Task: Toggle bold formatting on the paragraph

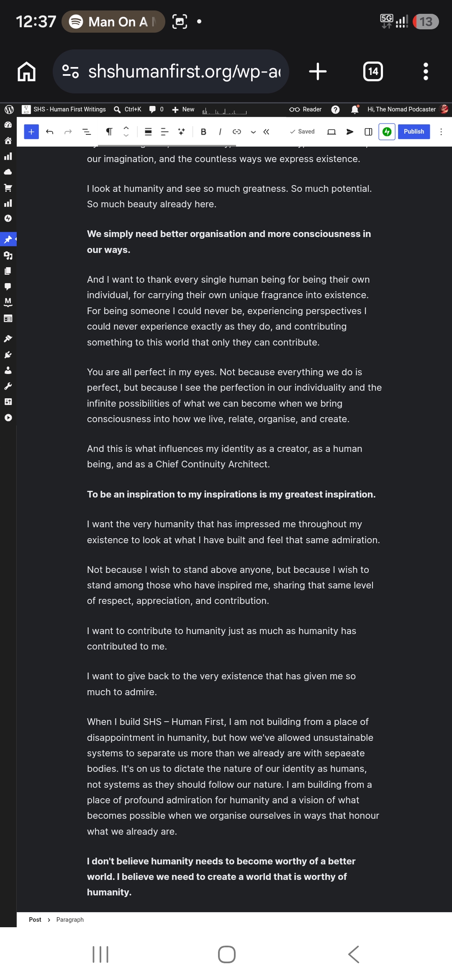Action: point(203,132)
